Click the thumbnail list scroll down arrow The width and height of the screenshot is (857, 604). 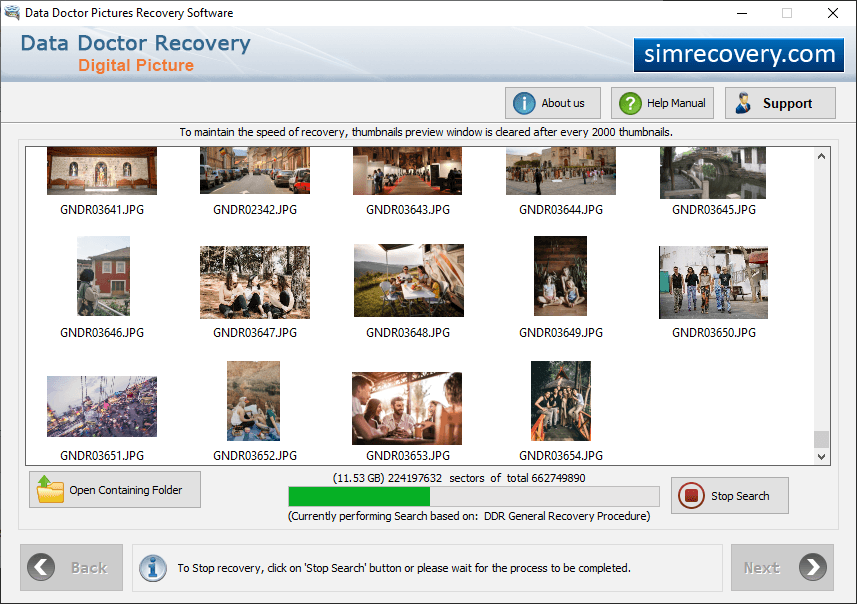pyautogui.click(x=821, y=456)
